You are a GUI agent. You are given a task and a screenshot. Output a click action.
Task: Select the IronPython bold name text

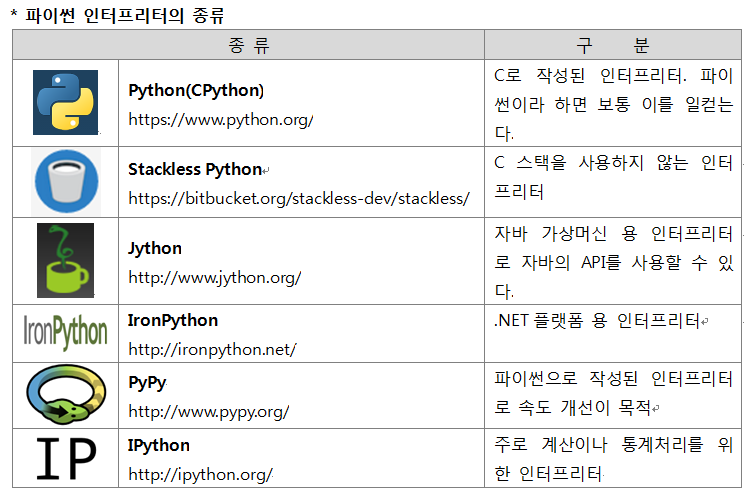click(173, 320)
